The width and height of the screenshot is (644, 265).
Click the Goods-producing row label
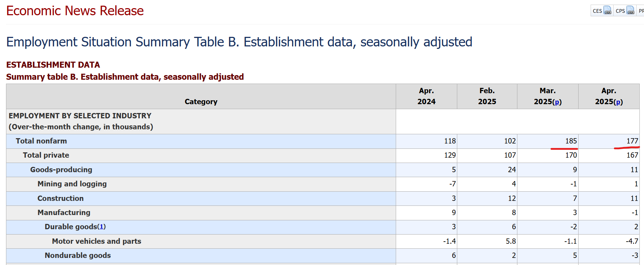click(x=61, y=170)
